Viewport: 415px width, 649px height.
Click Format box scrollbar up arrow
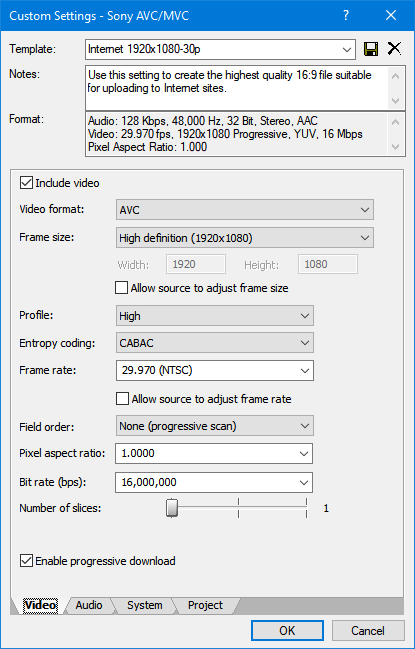click(396, 122)
